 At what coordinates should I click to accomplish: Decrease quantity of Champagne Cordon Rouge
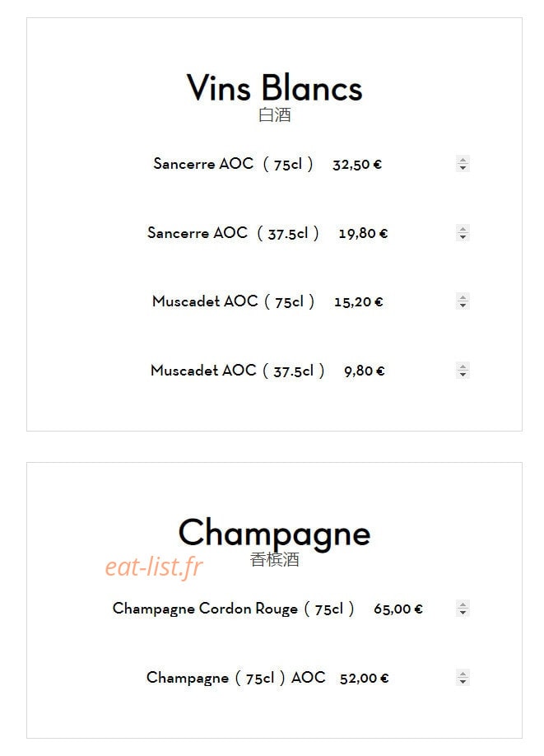pyautogui.click(x=463, y=613)
